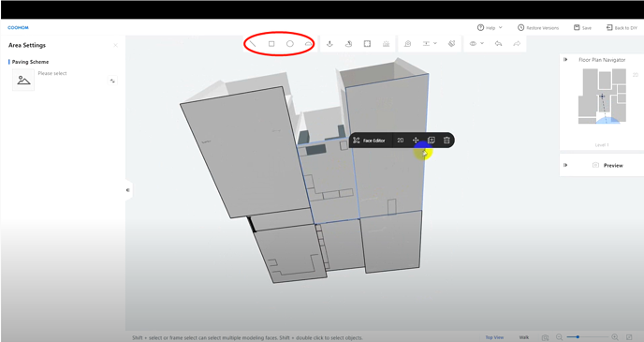Redo the last action
The image size is (644, 342).
pos(517,44)
